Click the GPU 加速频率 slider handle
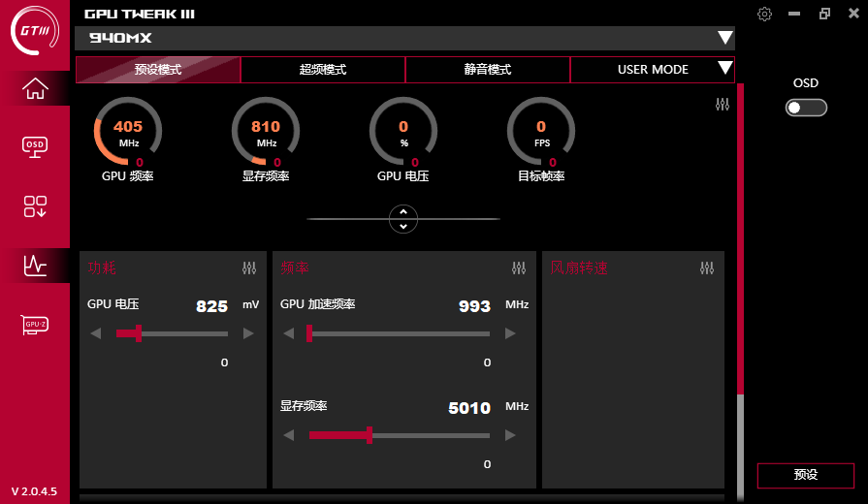Screen dimensions: 868x504 (309, 333)
